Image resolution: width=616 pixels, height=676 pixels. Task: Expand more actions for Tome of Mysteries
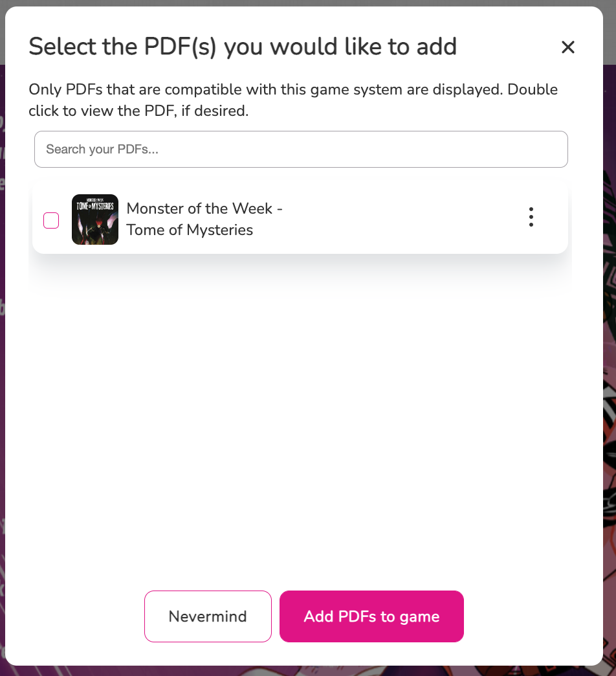(x=531, y=218)
